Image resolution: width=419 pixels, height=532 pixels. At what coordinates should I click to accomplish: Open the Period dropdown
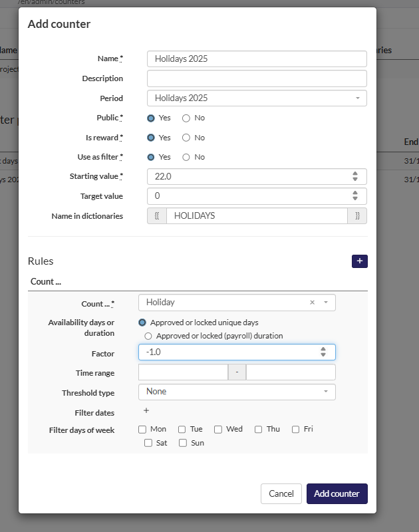pyautogui.click(x=257, y=98)
